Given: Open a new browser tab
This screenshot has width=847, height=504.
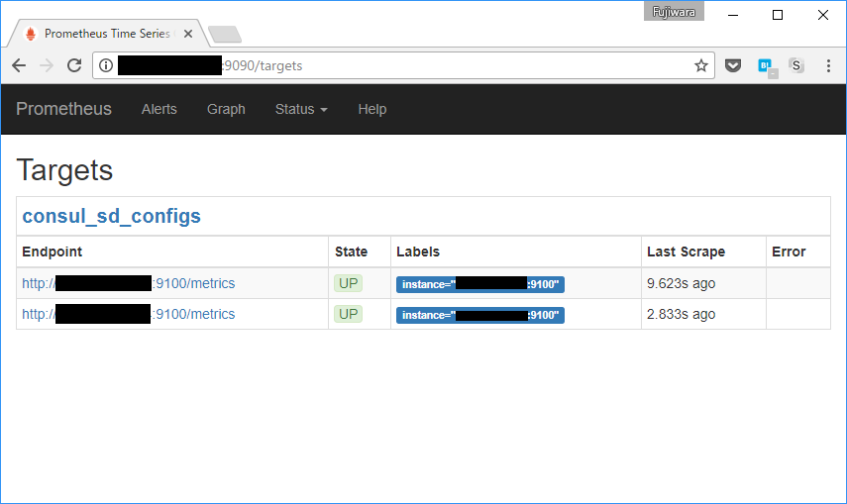Looking at the screenshot, I should (225, 34).
